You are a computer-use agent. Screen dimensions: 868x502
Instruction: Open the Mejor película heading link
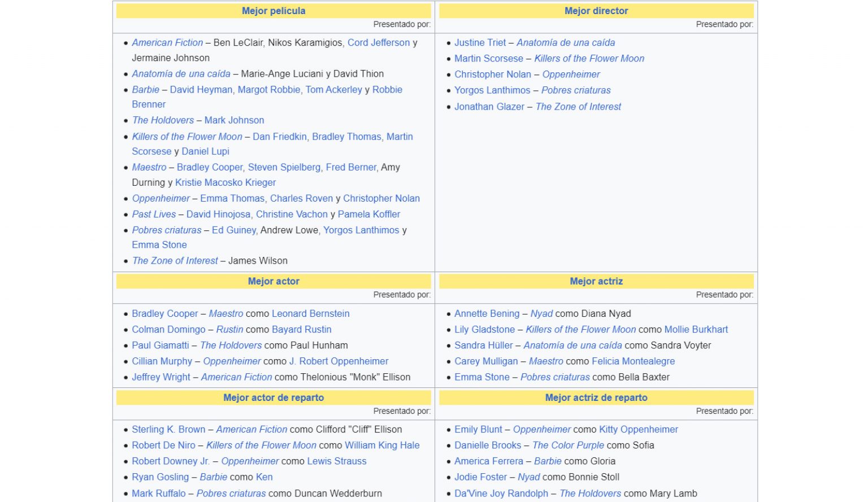click(274, 11)
